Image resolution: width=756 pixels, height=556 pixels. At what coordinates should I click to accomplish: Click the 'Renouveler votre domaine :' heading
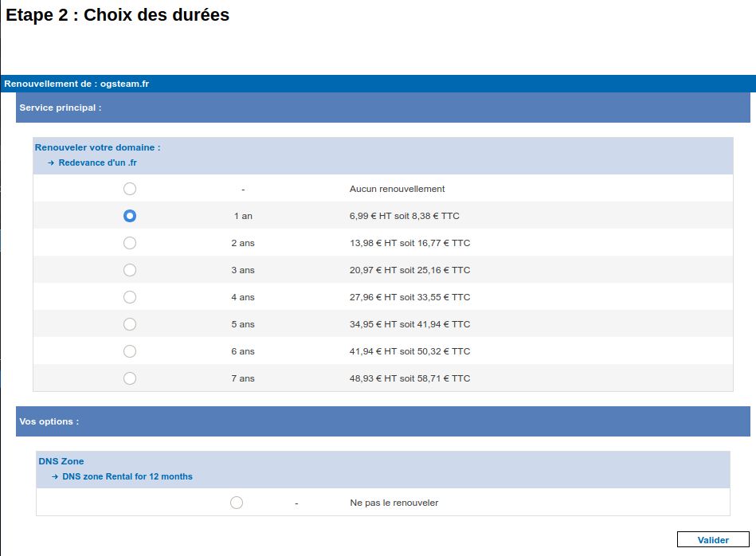click(x=97, y=147)
